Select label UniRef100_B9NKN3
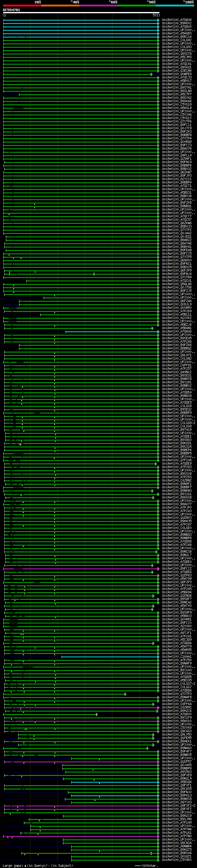 177,491
